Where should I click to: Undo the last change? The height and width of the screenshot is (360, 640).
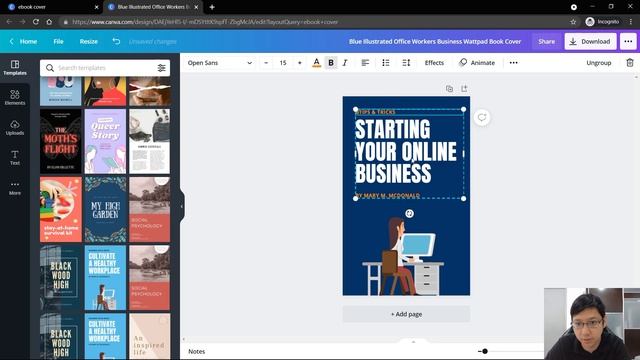pyautogui.click(x=116, y=41)
